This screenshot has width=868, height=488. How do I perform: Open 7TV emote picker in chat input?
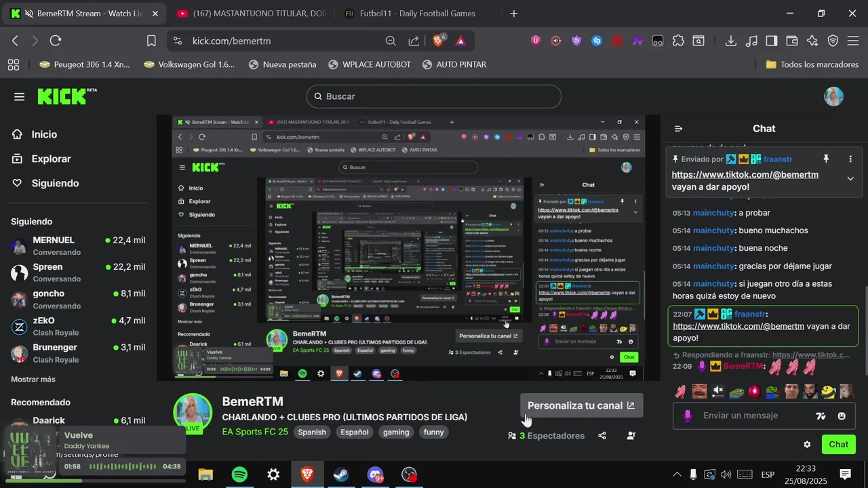(x=821, y=416)
